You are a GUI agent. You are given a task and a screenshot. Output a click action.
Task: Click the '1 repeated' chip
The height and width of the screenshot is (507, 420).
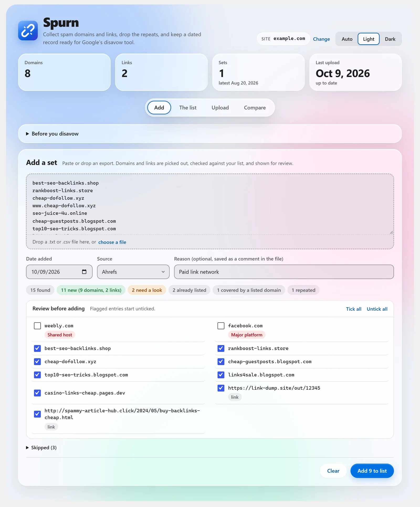pos(303,290)
